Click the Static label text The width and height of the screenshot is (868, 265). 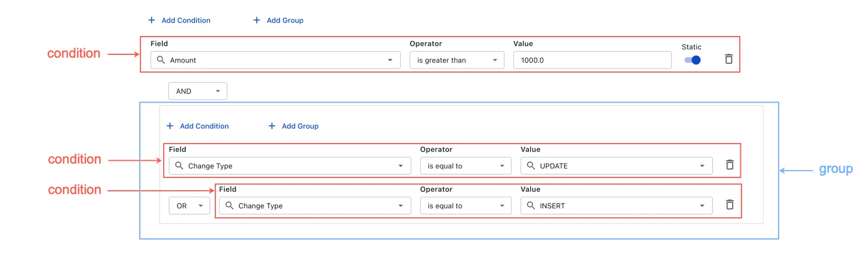coord(692,47)
